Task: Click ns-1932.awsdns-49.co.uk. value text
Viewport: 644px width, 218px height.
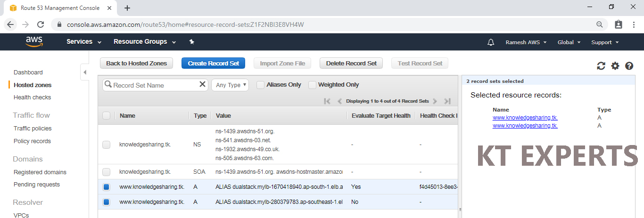Action: (248, 149)
